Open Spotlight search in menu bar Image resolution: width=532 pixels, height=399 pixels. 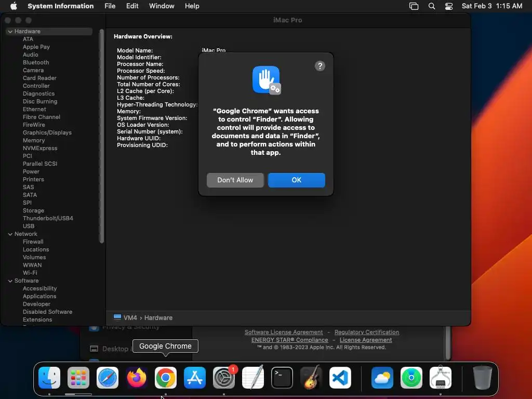(432, 6)
